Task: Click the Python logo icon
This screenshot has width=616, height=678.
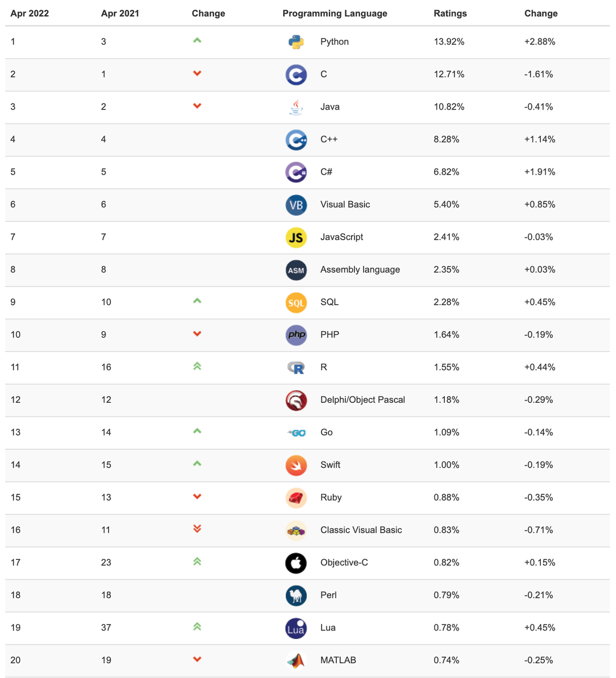Action: 296,42
